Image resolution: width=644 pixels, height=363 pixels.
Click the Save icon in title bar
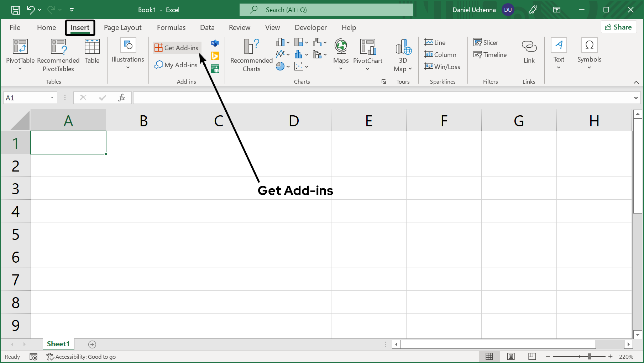(15, 10)
